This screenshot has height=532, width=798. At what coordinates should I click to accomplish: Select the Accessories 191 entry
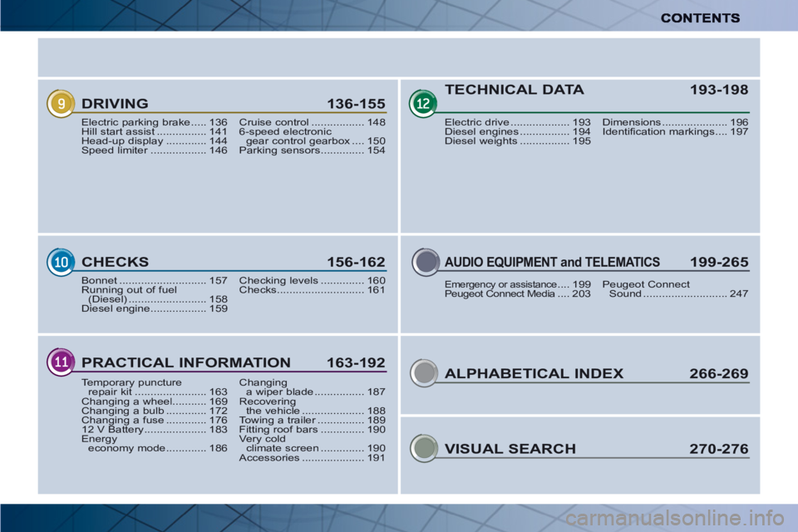[x=312, y=458]
